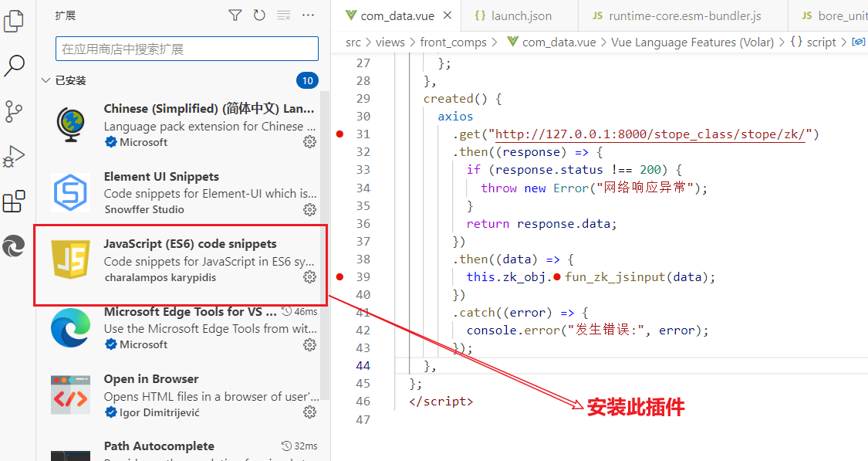Toggle breakpoint on line 31
The width and height of the screenshot is (868, 461).
tap(340, 134)
